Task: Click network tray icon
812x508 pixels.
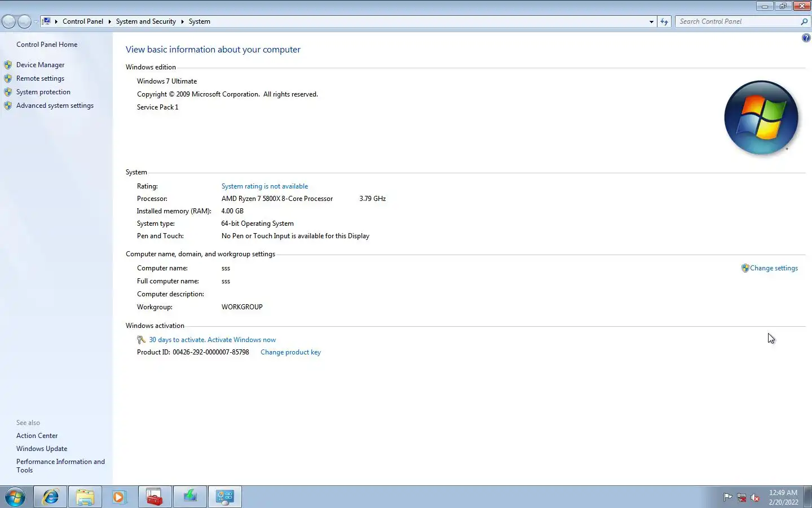Action: [742, 497]
